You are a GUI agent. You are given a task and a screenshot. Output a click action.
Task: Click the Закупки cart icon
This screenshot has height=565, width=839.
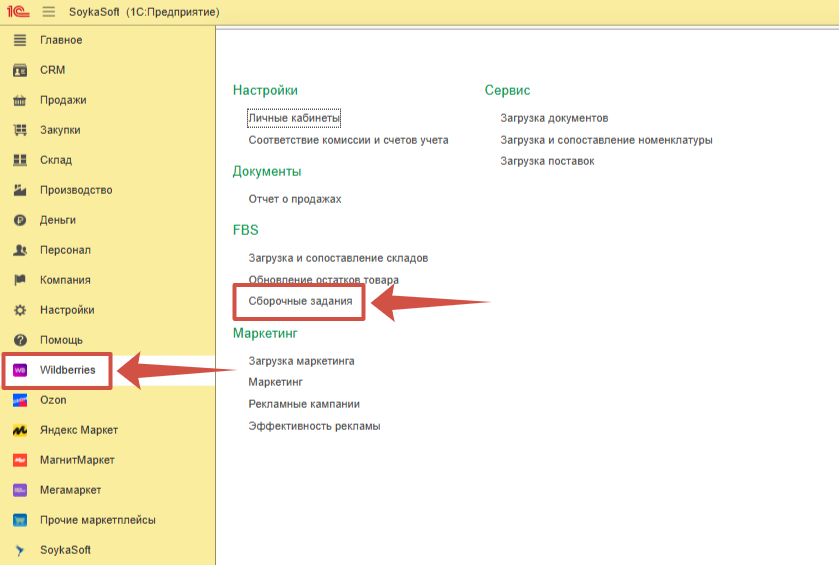coord(20,130)
